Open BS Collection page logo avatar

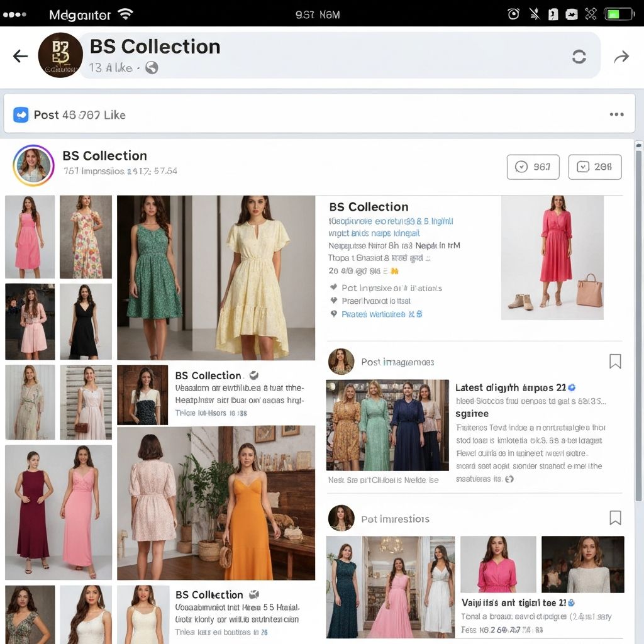60,55
